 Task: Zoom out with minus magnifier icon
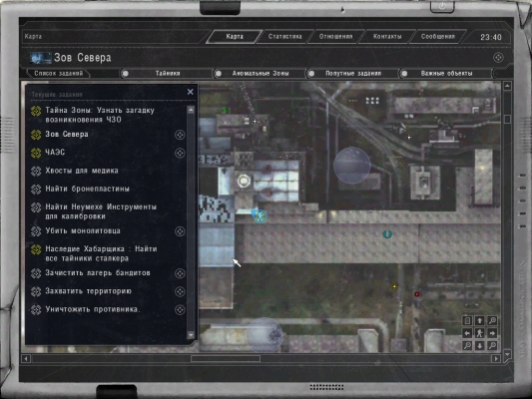(x=467, y=346)
